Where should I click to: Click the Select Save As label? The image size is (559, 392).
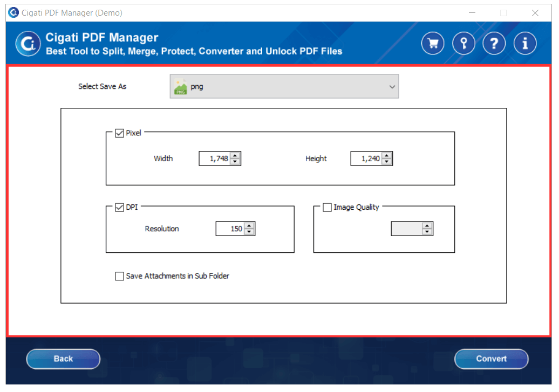point(103,87)
